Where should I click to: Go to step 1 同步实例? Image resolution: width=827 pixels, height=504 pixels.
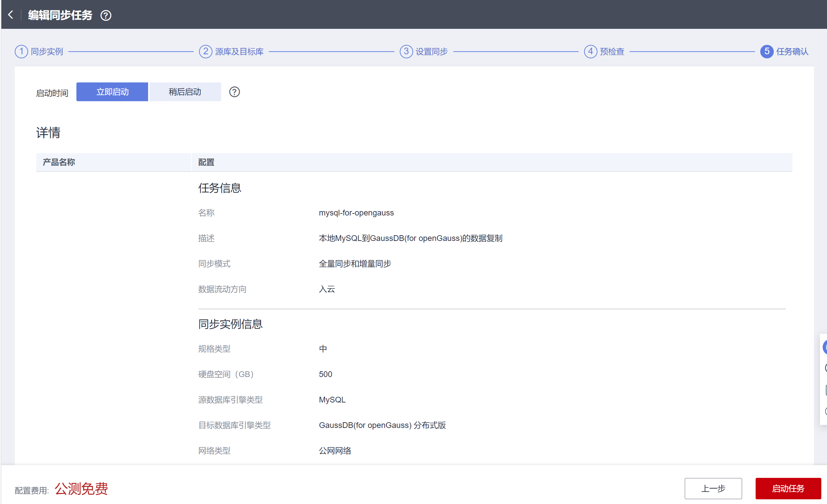coord(39,52)
